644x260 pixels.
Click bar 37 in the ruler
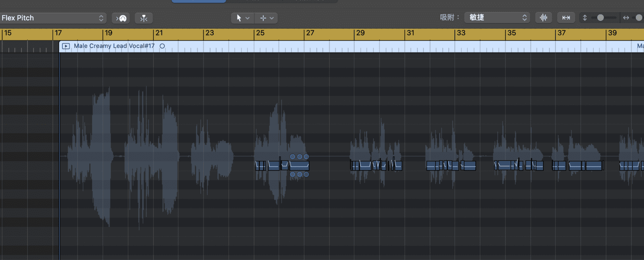(x=561, y=33)
